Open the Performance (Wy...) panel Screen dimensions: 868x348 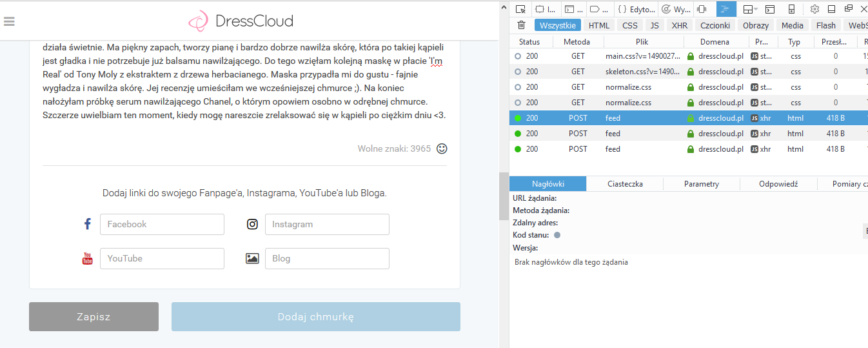[676, 9]
